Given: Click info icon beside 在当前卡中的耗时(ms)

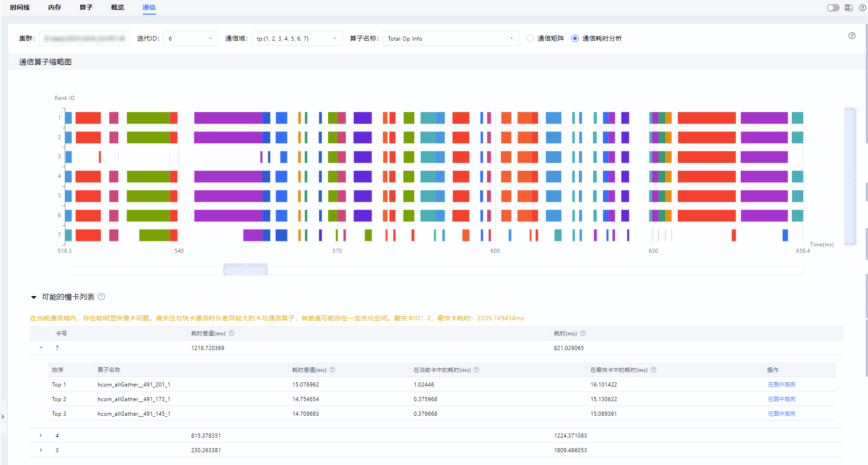Looking at the screenshot, I should click(476, 370).
